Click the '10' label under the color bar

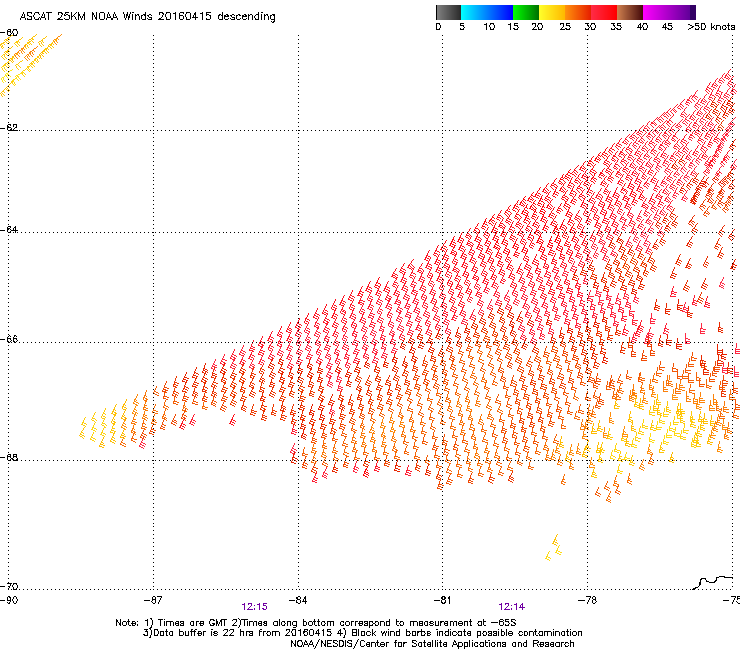pos(489,27)
